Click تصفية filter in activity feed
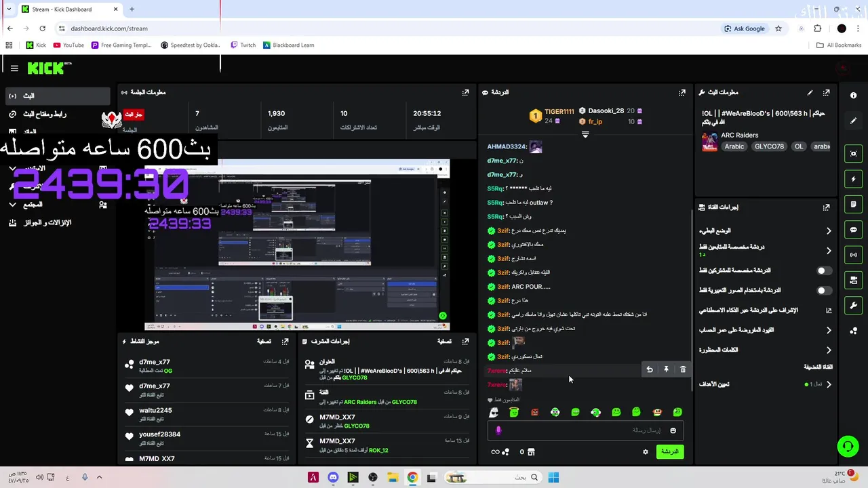This screenshot has height=488, width=868. pyautogui.click(x=264, y=342)
